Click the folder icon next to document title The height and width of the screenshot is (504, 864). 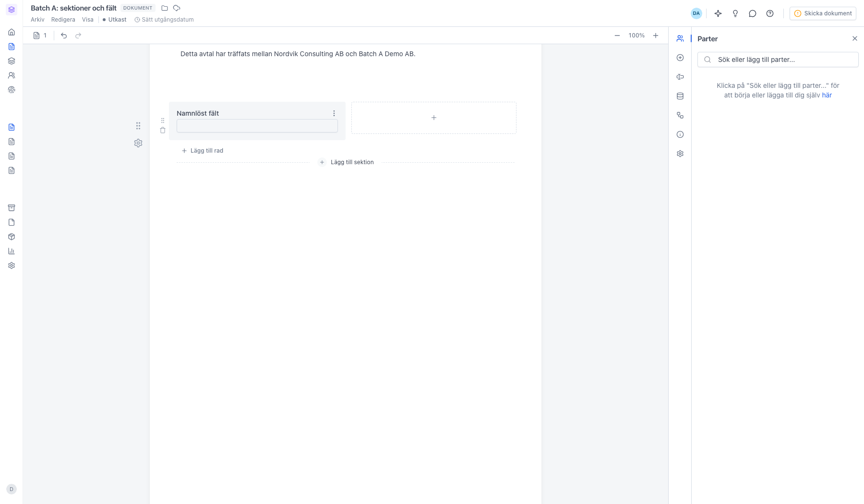[x=165, y=8]
